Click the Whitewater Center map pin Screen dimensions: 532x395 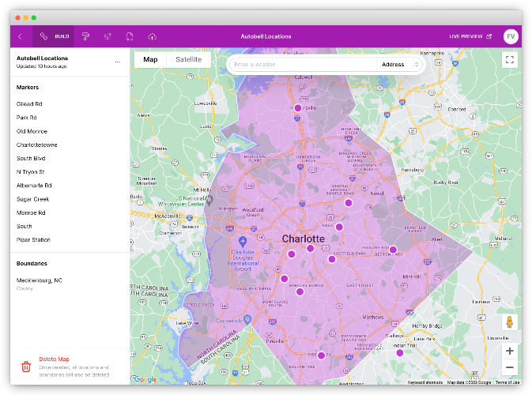(x=209, y=200)
